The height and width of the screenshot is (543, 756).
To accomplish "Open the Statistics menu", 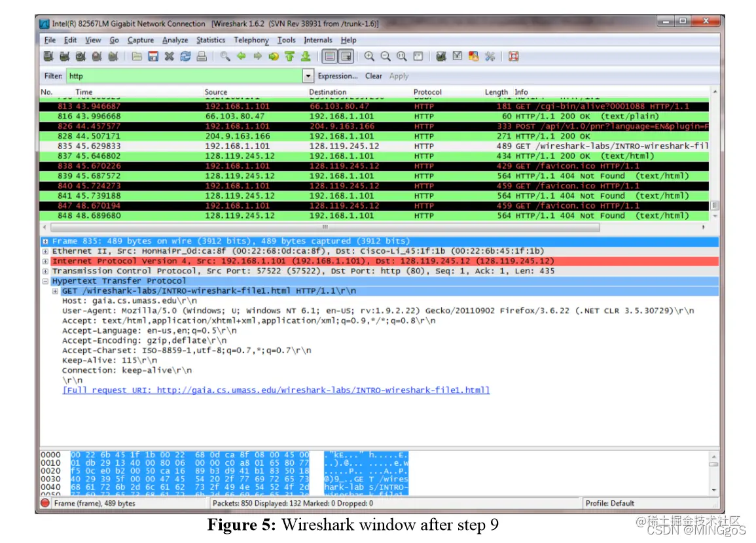I will click(x=211, y=40).
